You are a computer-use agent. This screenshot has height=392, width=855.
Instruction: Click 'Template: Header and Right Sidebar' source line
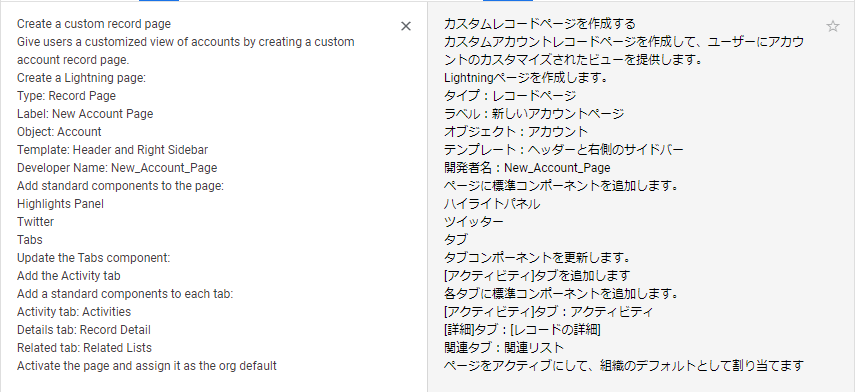click(x=112, y=150)
